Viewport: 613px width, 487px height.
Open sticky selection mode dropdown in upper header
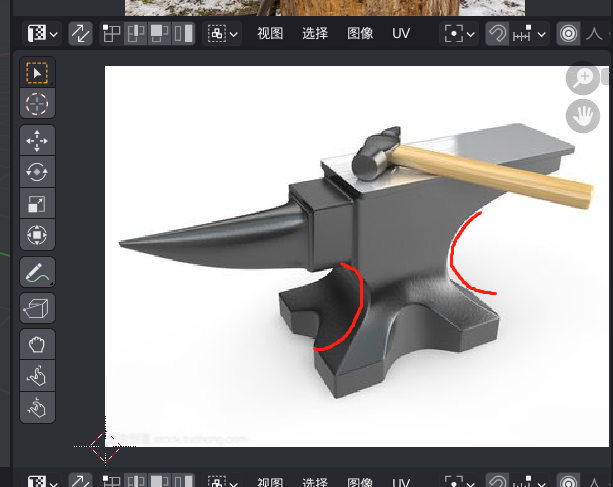tap(222, 34)
